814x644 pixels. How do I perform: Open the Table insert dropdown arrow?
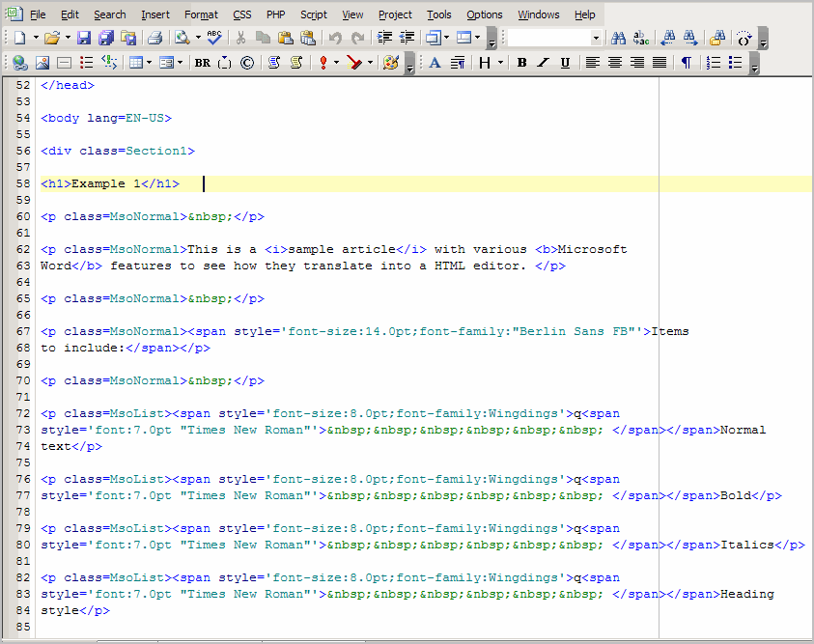coord(149,63)
